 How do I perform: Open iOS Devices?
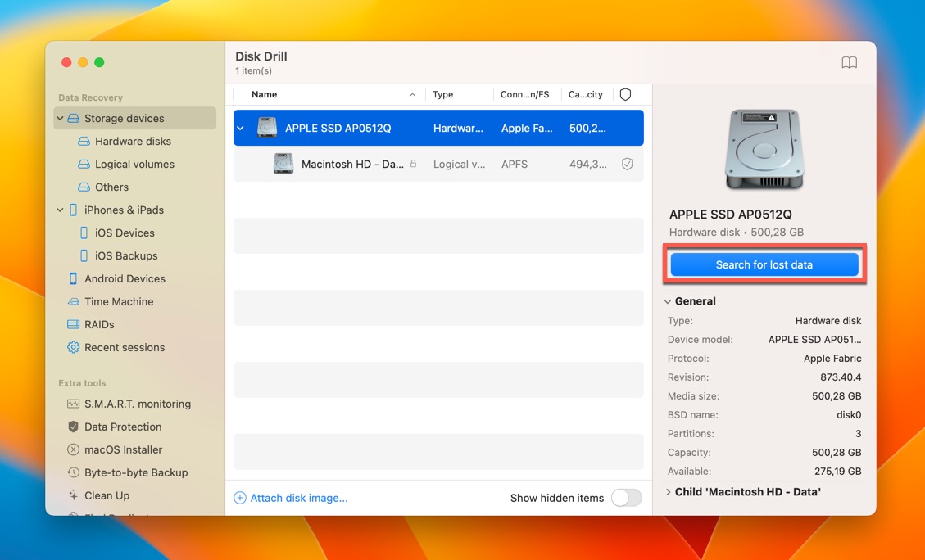click(125, 233)
